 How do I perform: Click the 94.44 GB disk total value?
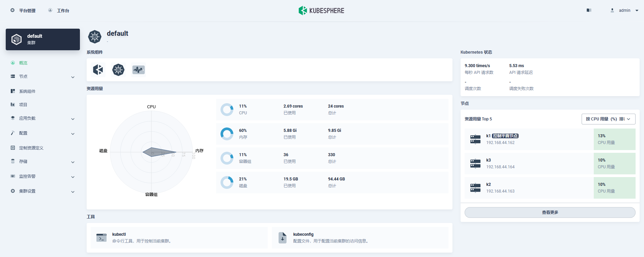(336, 179)
